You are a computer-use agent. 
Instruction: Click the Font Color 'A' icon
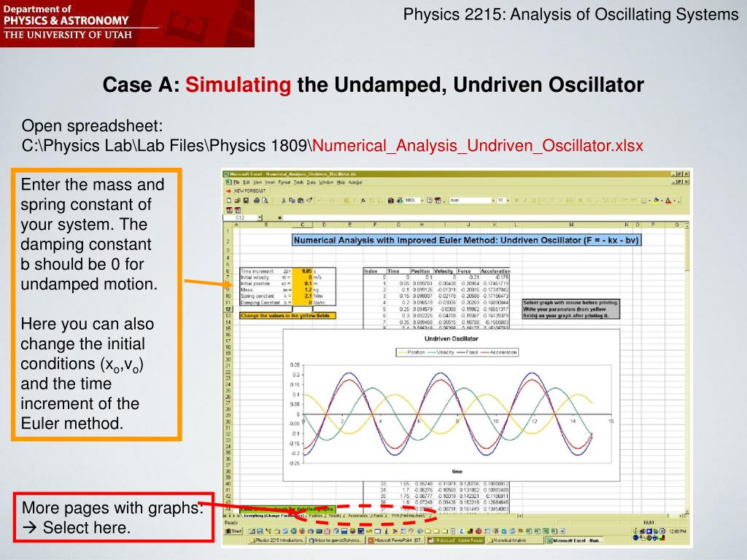pos(668,201)
